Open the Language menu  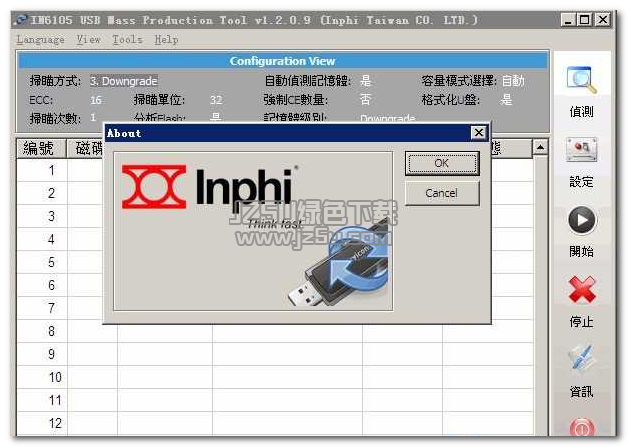pyautogui.click(x=40, y=40)
